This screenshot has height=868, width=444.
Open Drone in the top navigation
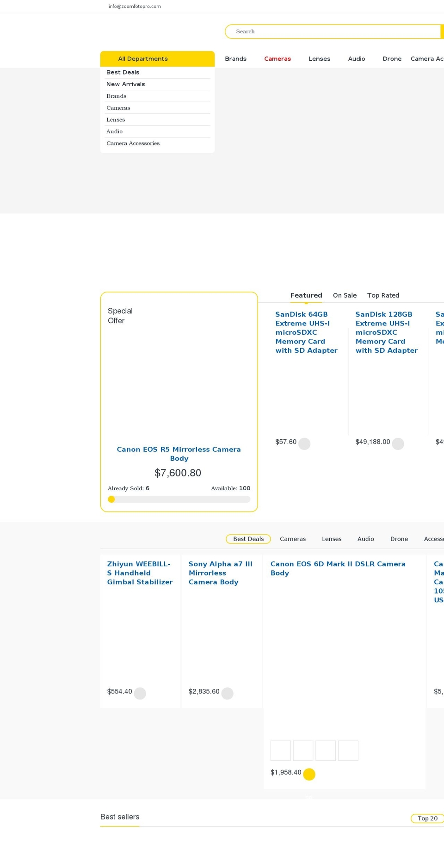(x=392, y=59)
